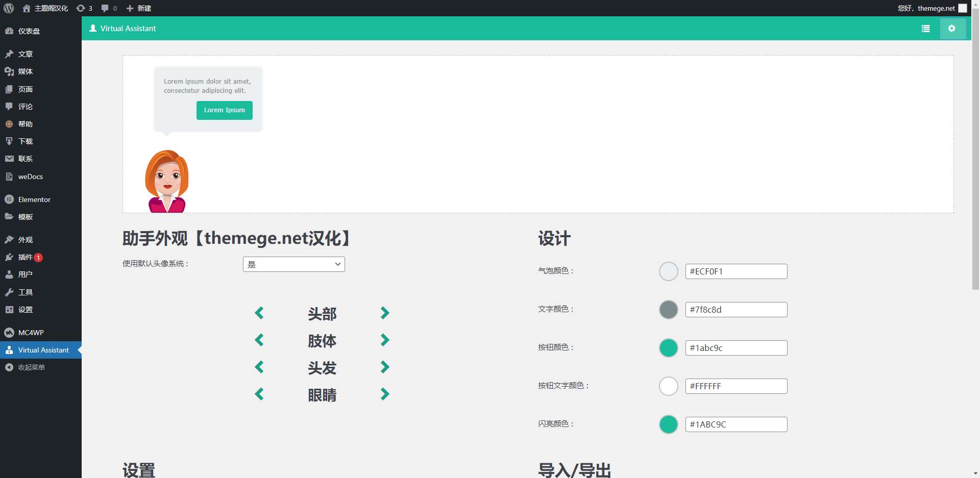Image resolution: width=980 pixels, height=478 pixels.
Task: Open the settings gear in Virtual Assistant header
Action: pos(952,29)
